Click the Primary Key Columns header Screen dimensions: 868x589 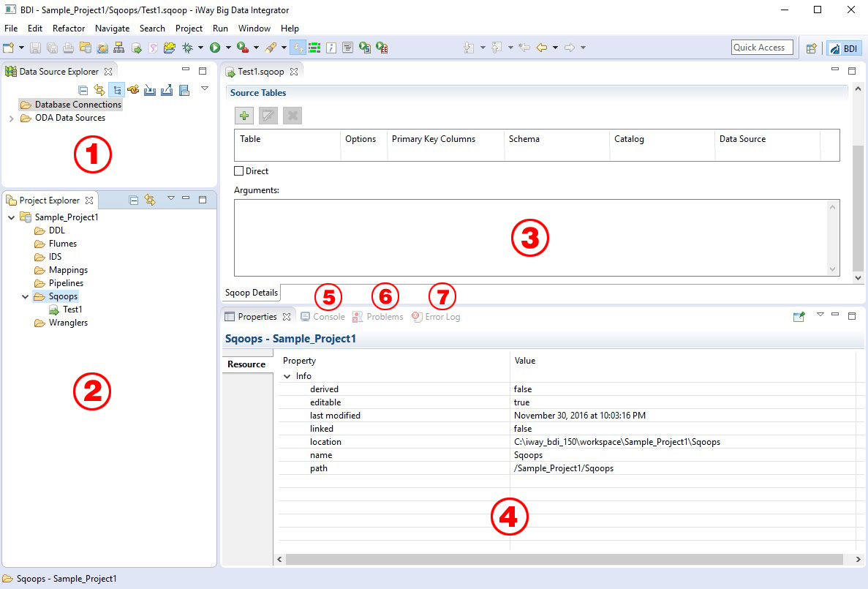434,139
